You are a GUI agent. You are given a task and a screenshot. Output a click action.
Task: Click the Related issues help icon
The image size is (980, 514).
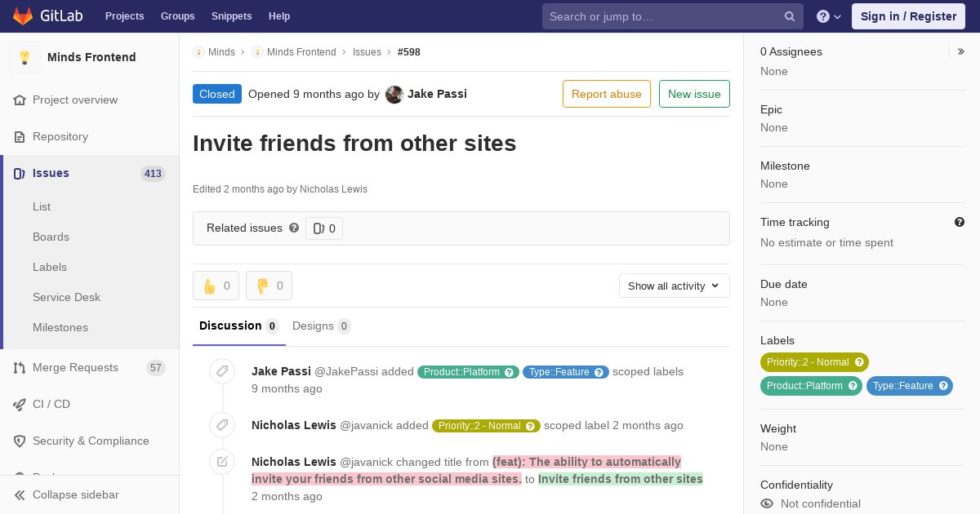(x=294, y=228)
